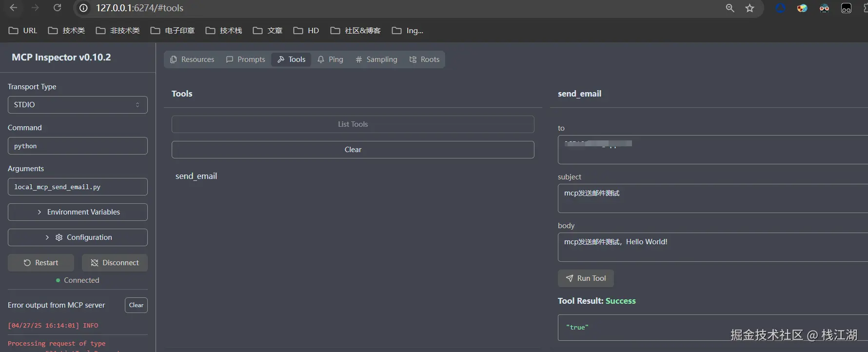Restart the MCP server connection
This screenshot has height=352, width=868.
click(41, 263)
